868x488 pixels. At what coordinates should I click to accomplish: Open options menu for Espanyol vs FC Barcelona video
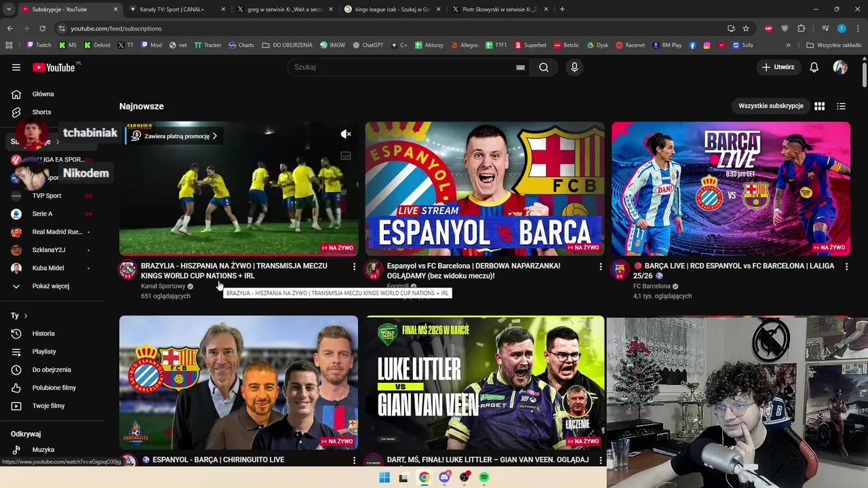pyautogui.click(x=600, y=267)
